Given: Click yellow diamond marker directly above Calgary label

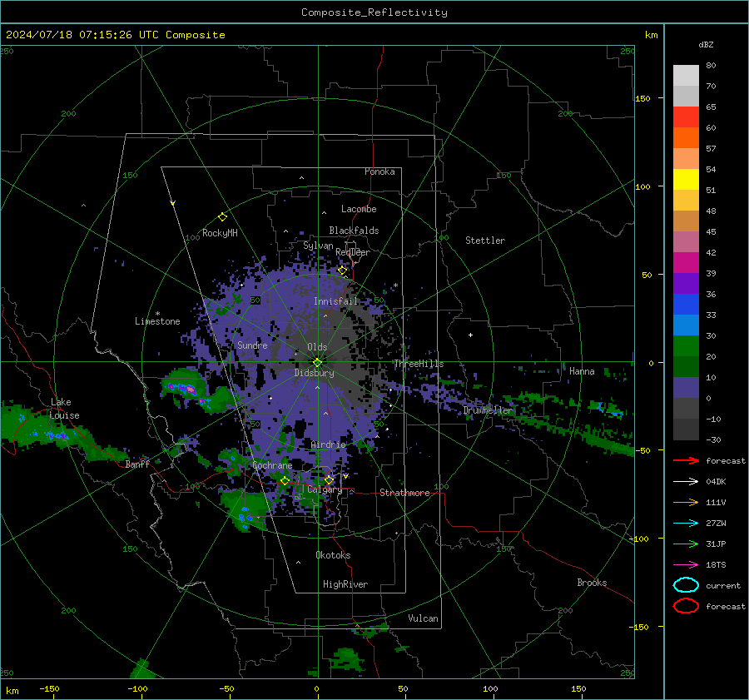Looking at the screenshot, I should pyautogui.click(x=329, y=479).
